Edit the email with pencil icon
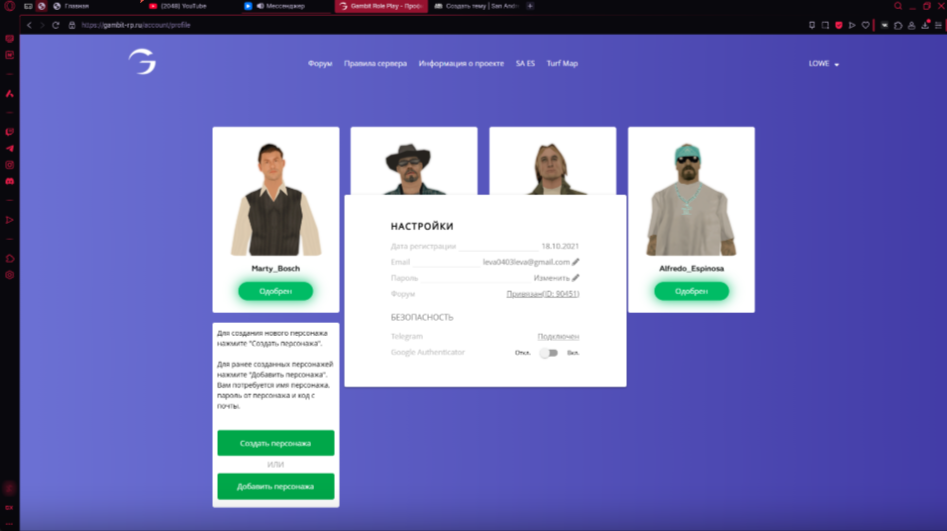This screenshot has width=947, height=531. 576,262
